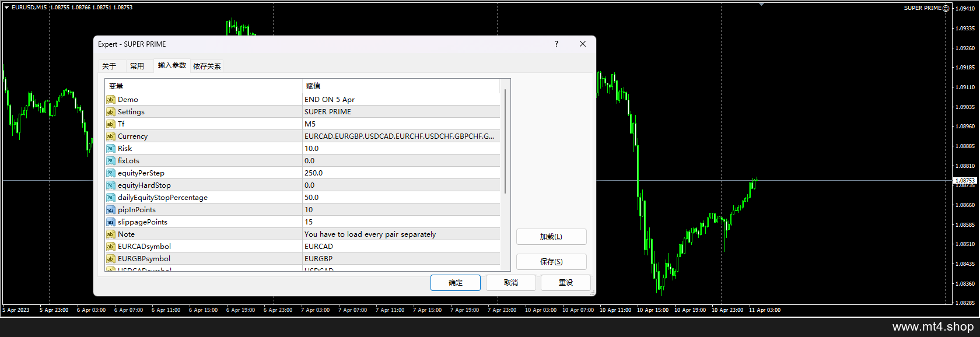Click the string icon beside Note
This screenshot has height=337, width=980.
tap(110, 234)
